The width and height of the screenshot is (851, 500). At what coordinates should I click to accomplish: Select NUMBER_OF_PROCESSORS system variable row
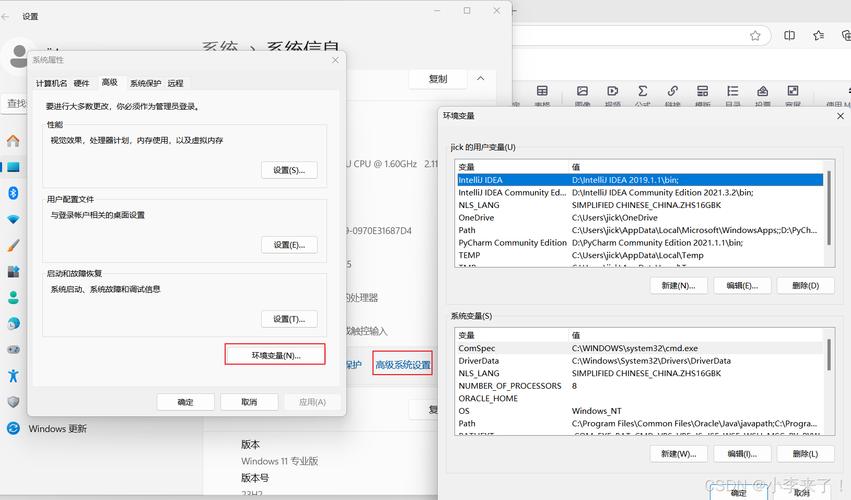point(640,385)
